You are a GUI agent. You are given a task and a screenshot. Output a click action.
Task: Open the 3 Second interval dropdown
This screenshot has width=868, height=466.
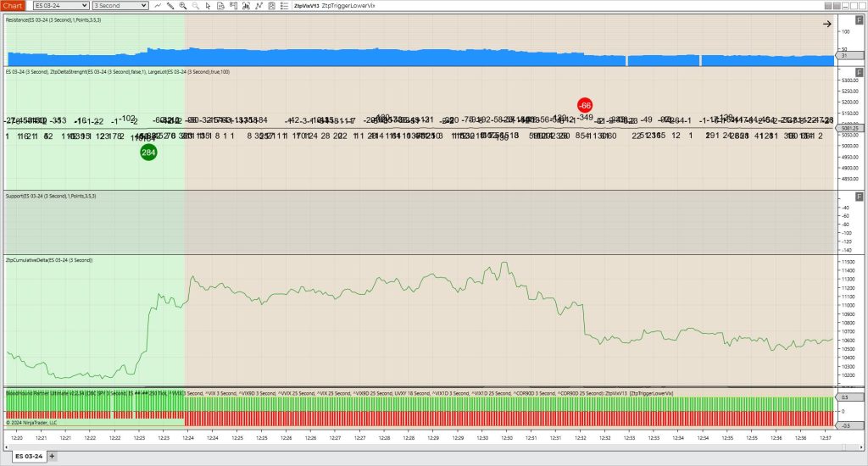pos(120,6)
